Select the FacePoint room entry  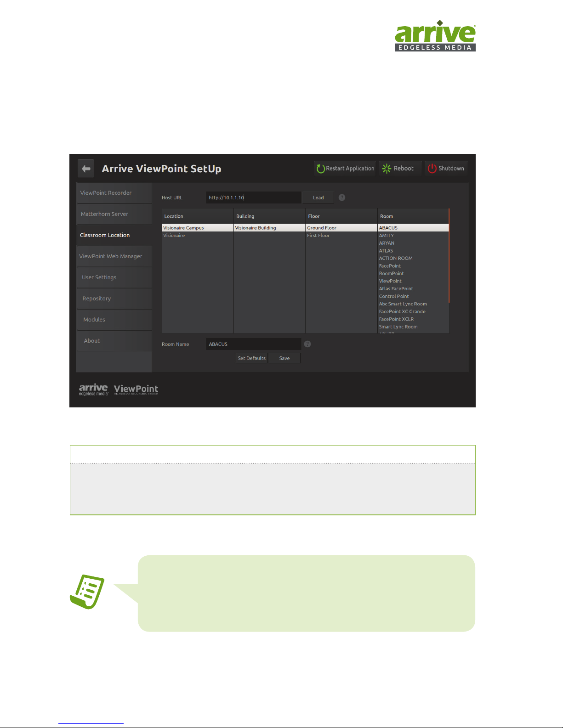[x=413, y=266]
